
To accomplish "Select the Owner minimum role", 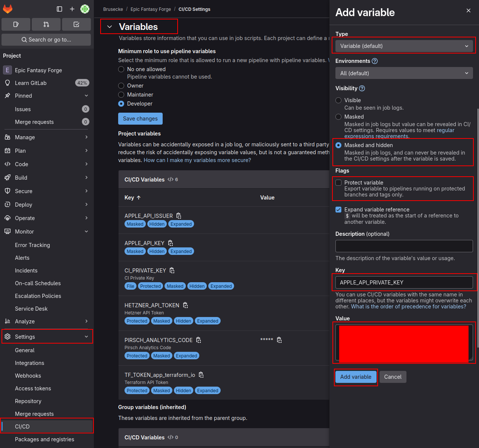I will [121, 86].
